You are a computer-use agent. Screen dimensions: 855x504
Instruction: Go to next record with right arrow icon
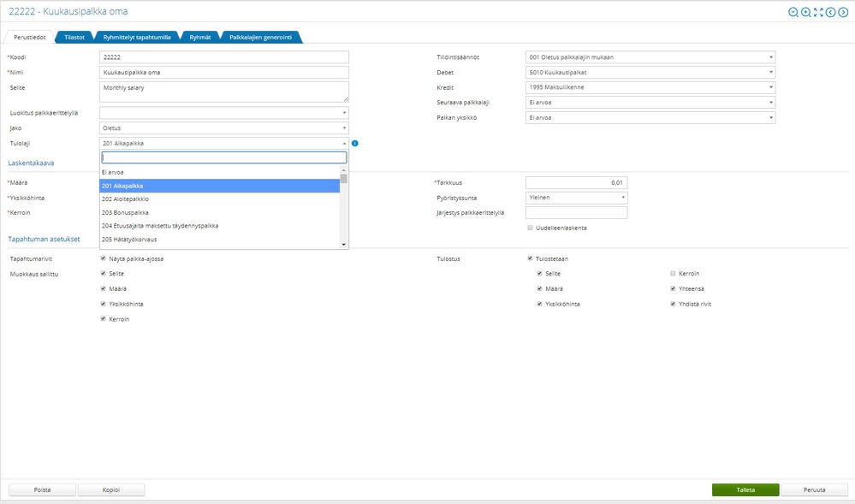[841, 12]
